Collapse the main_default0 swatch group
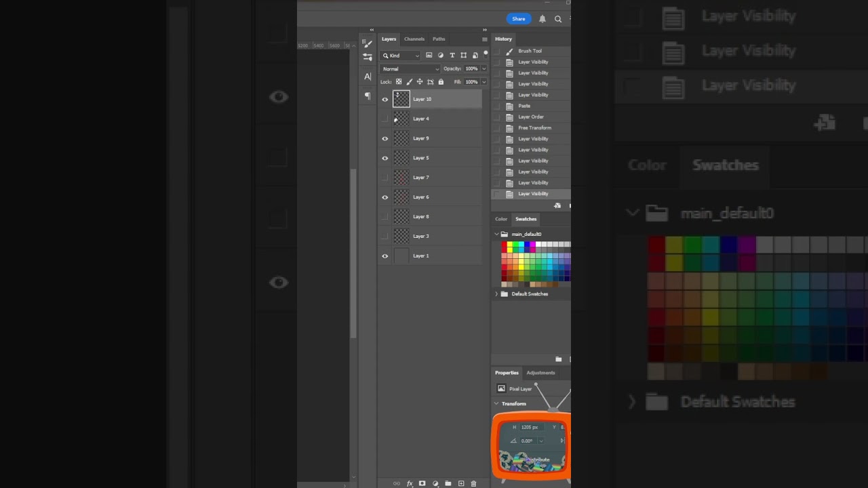Viewport: 868px width, 488px height. pos(496,235)
